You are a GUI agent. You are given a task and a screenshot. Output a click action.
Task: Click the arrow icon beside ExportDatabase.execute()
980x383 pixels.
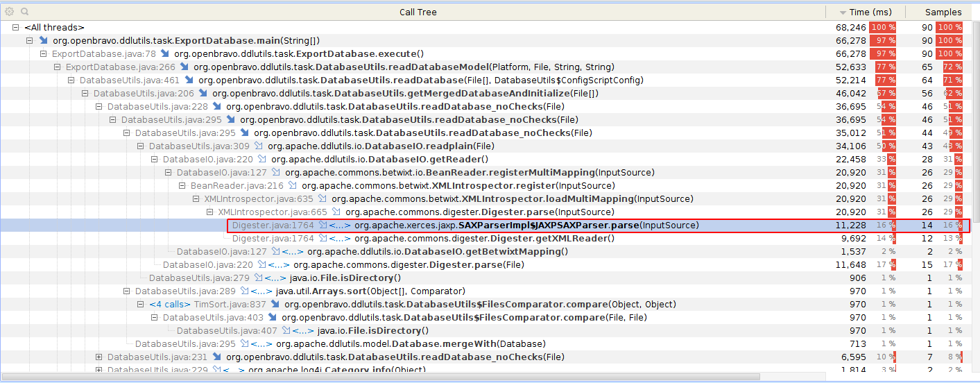(165, 54)
